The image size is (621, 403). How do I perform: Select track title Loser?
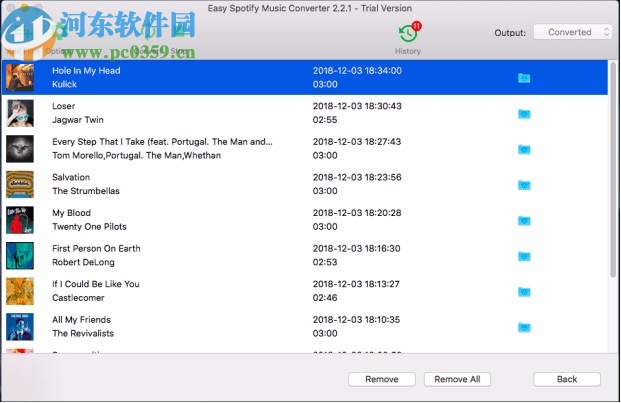pos(63,106)
